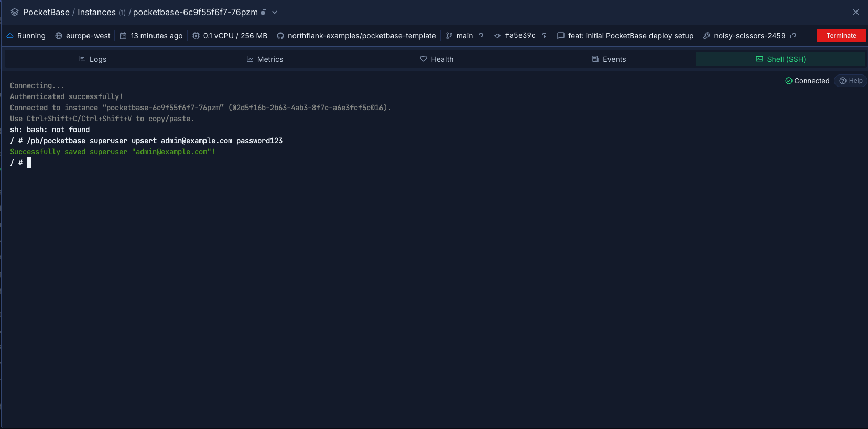Click the 'feat: initial PocketBase deploy setup' message
Image resolution: width=868 pixels, height=429 pixels.
[x=631, y=36]
